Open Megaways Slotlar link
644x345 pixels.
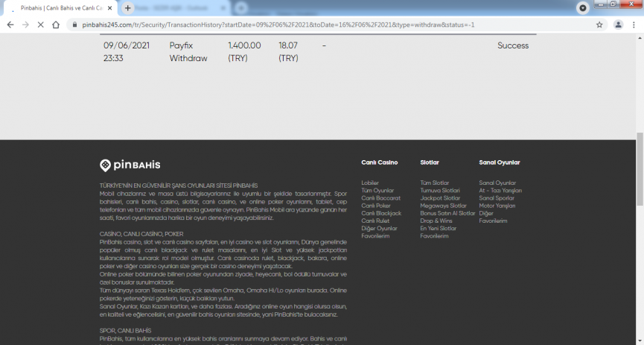click(443, 206)
